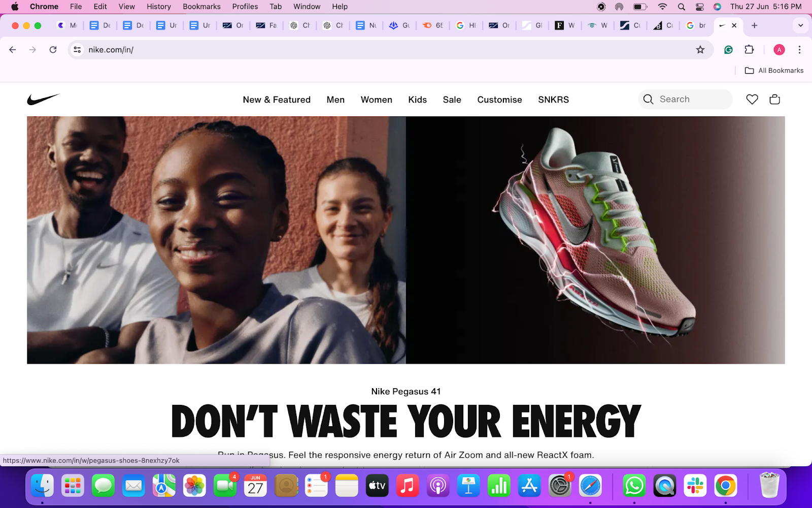Screen dimensions: 812x508
Task: Open the All Bookmarks folder
Action: click(774, 71)
